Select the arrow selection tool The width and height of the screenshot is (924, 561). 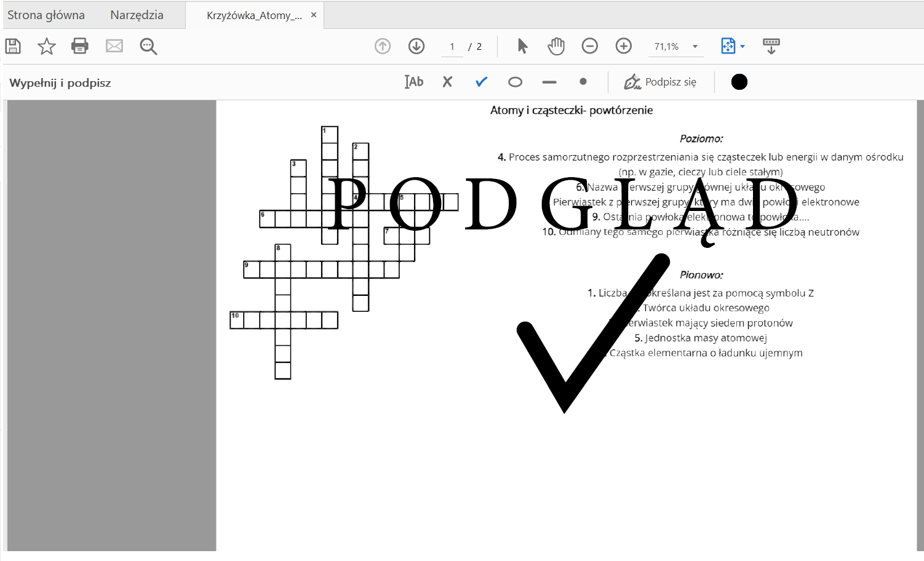522,46
